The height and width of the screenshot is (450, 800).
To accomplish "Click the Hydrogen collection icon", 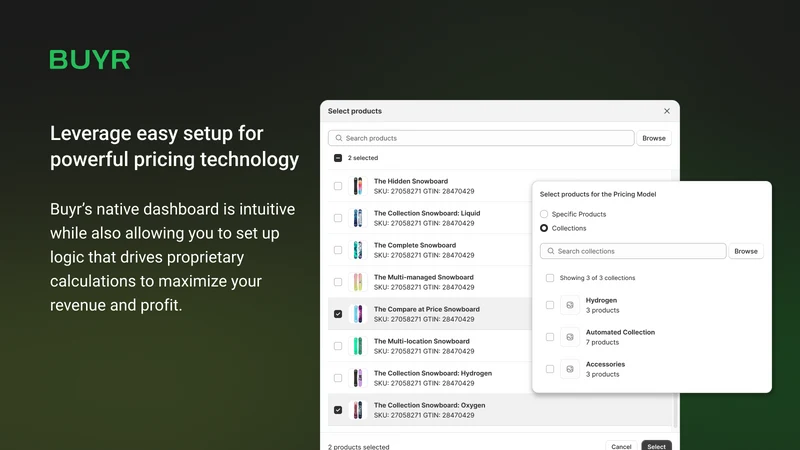I will (x=570, y=305).
